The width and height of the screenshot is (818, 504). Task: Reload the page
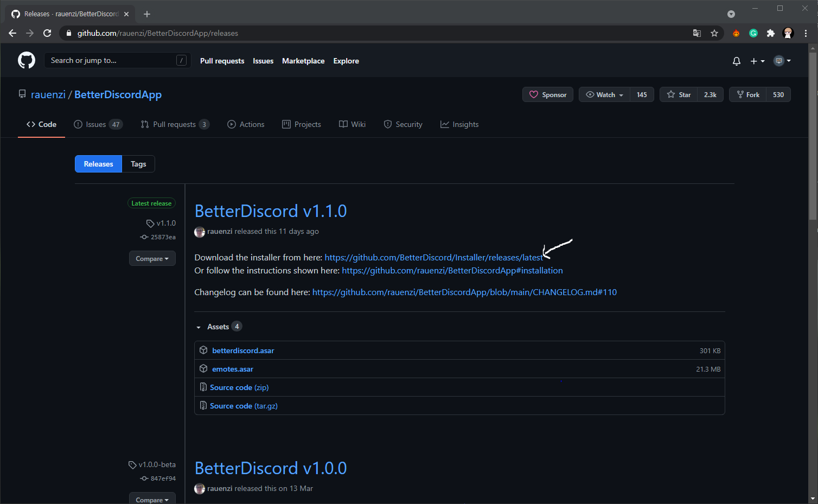47,33
